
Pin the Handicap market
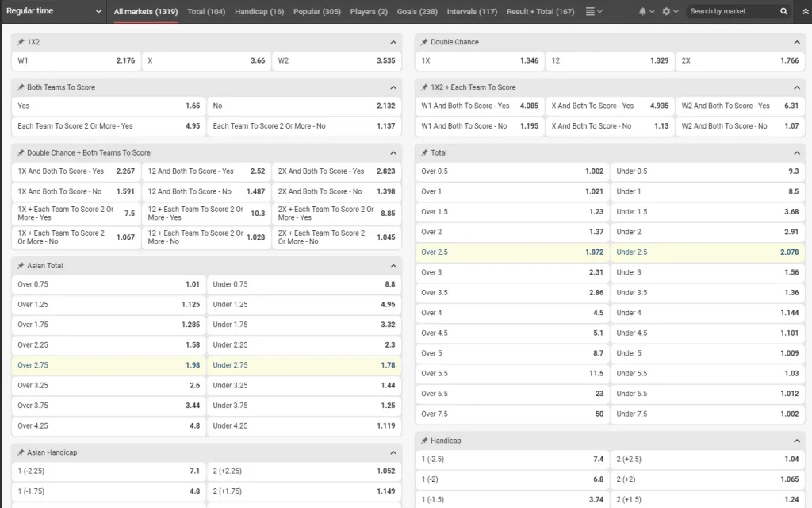pyautogui.click(x=424, y=441)
